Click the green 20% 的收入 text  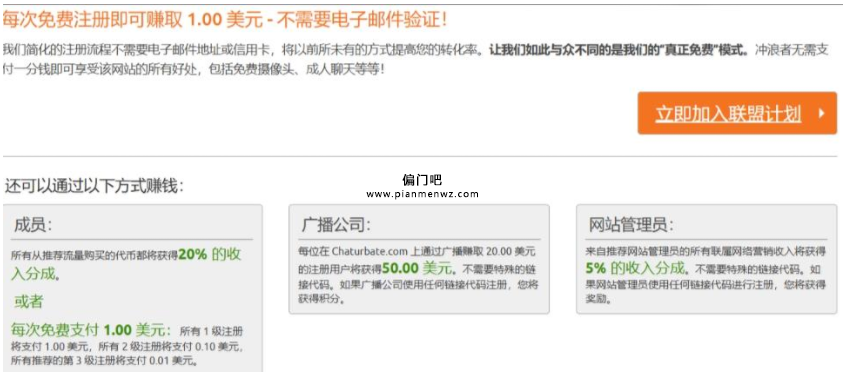click(x=210, y=254)
